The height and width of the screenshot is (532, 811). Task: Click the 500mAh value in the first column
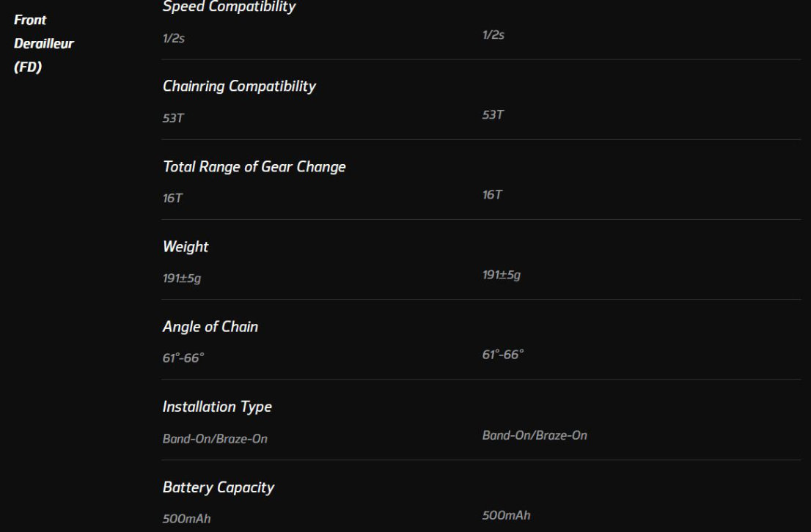pyautogui.click(x=187, y=519)
